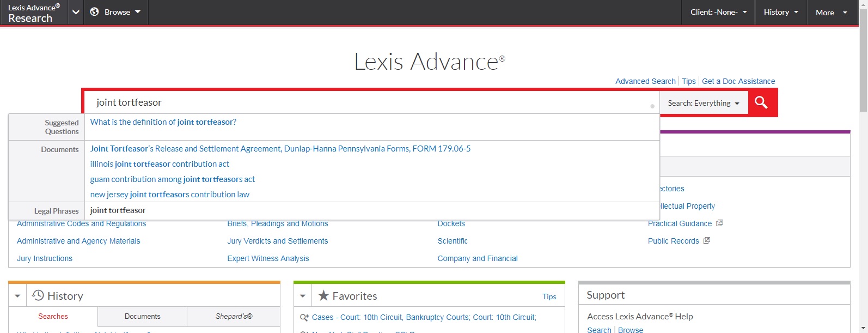Open Administrative Codes and Regulations
868x333 pixels.
82,223
